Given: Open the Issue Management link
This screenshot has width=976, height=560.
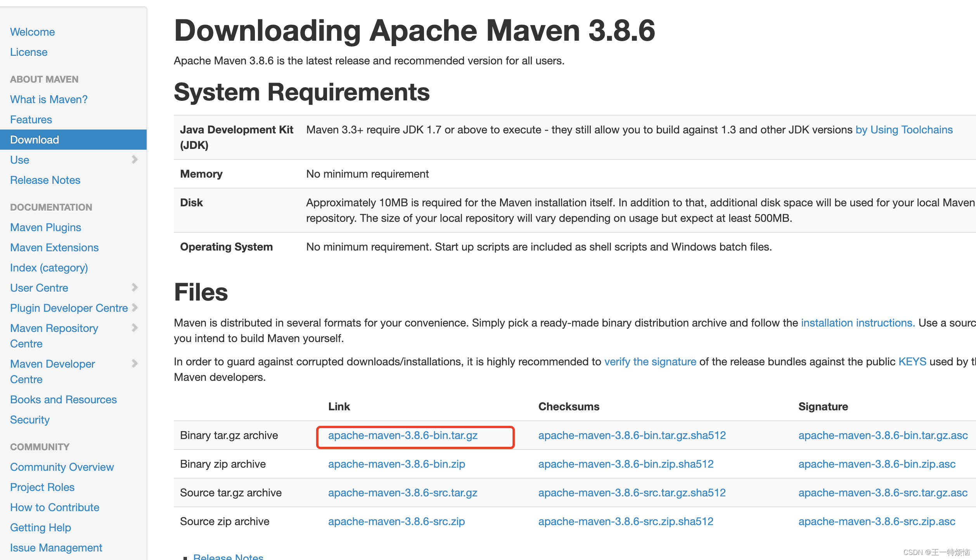Looking at the screenshot, I should (56, 548).
